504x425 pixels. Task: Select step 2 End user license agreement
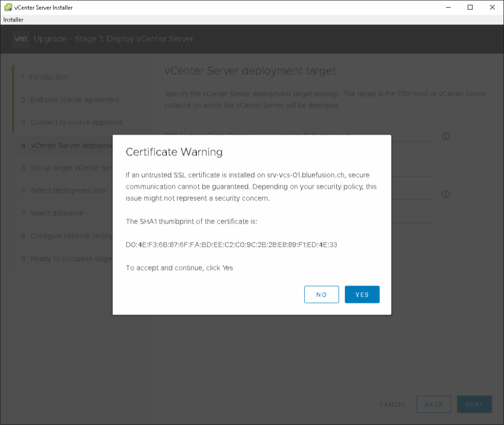pyautogui.click(x=74, y=99)
